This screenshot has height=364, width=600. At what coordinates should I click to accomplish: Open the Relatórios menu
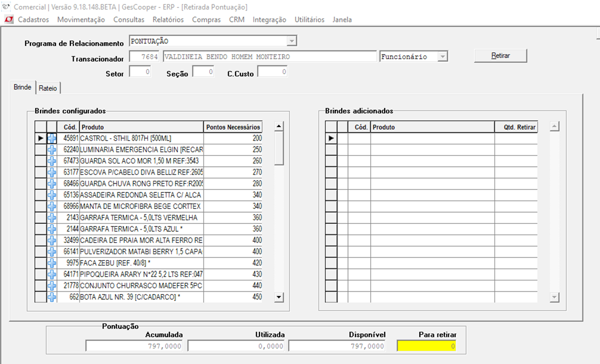coord(168,20)
